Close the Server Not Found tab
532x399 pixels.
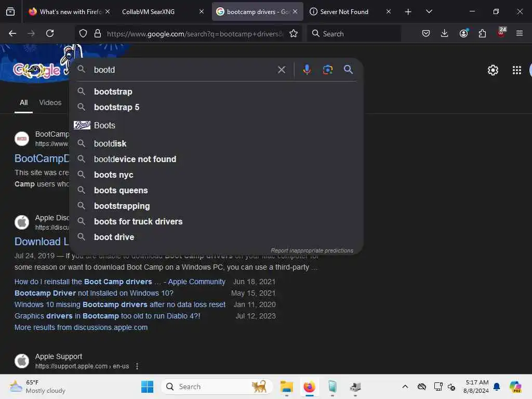coord(389,11)
